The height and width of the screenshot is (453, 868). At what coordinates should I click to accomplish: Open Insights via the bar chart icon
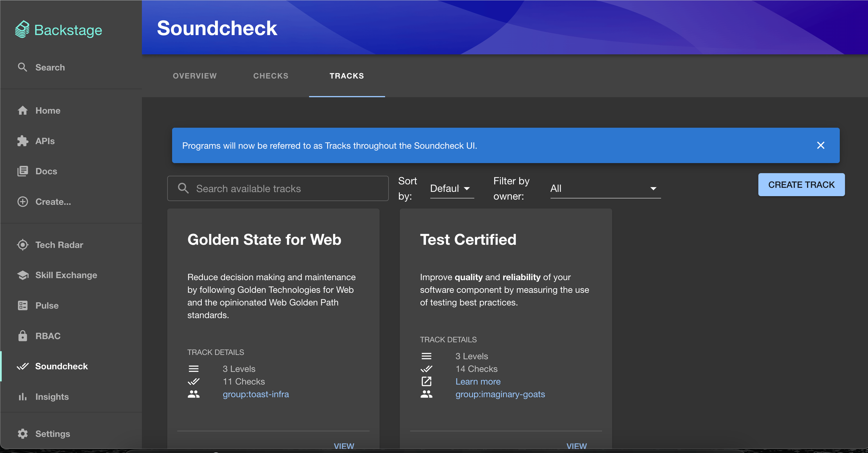[x=22, y=396]
